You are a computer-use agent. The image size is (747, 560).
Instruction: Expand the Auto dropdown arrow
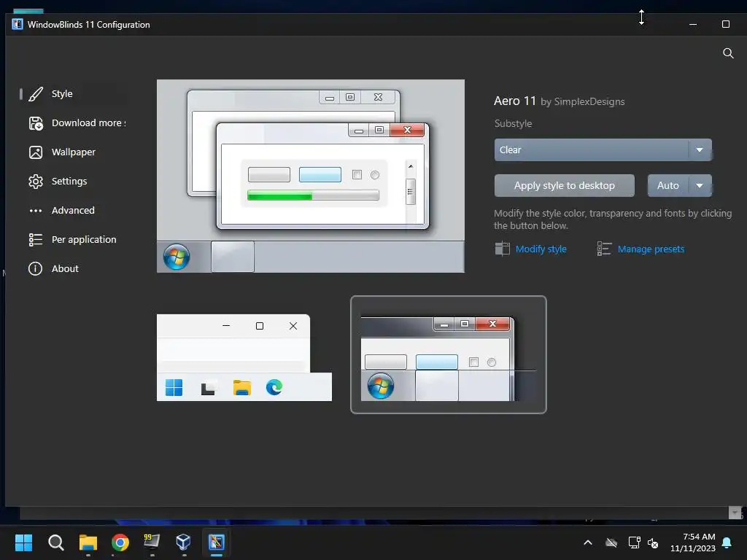(700, 186)
